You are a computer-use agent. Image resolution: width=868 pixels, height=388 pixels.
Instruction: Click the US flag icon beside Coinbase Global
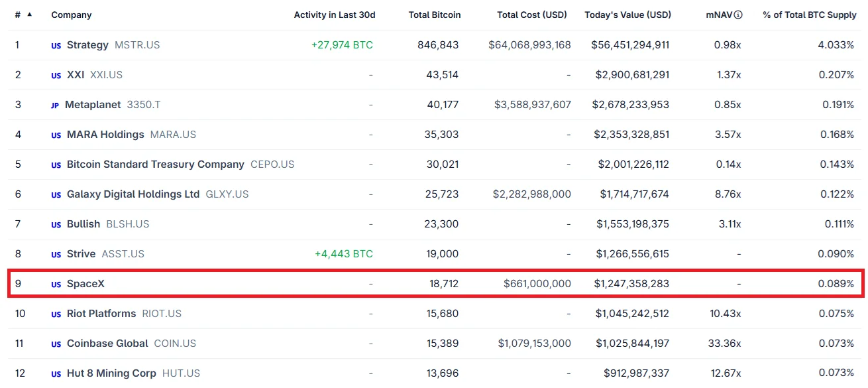pos(56,344)
